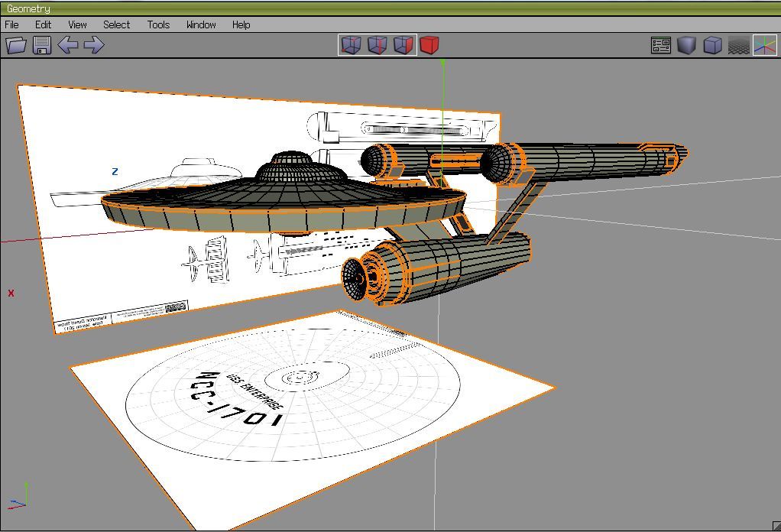The height and width of the screenshot is (532, 781).
Task: Switch to face selection mode
Action: click(x=403, y=45)
